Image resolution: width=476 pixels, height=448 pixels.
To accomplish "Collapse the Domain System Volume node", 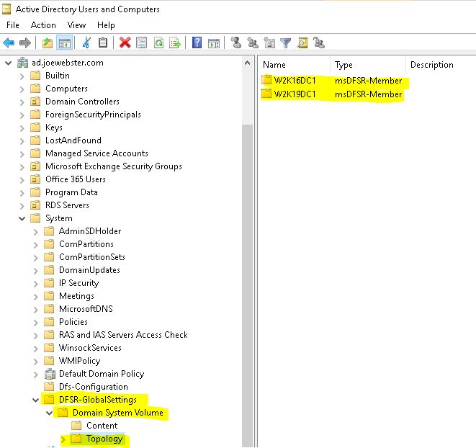I will pos(49,413).
